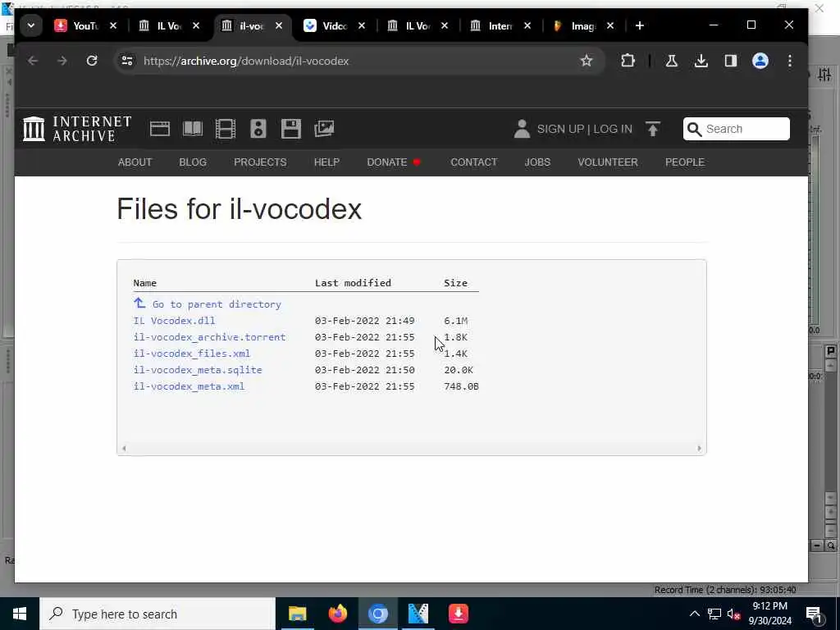Open il-vocodex_archive.torrent link
This screenshot has height=630, width=840.
pos(209,337)
